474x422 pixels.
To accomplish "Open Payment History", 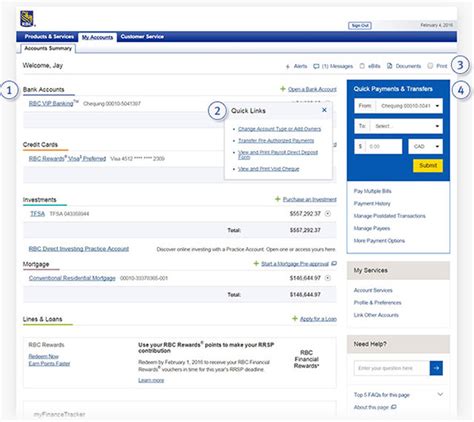I will pyautogui.click(x=372, y=203).
